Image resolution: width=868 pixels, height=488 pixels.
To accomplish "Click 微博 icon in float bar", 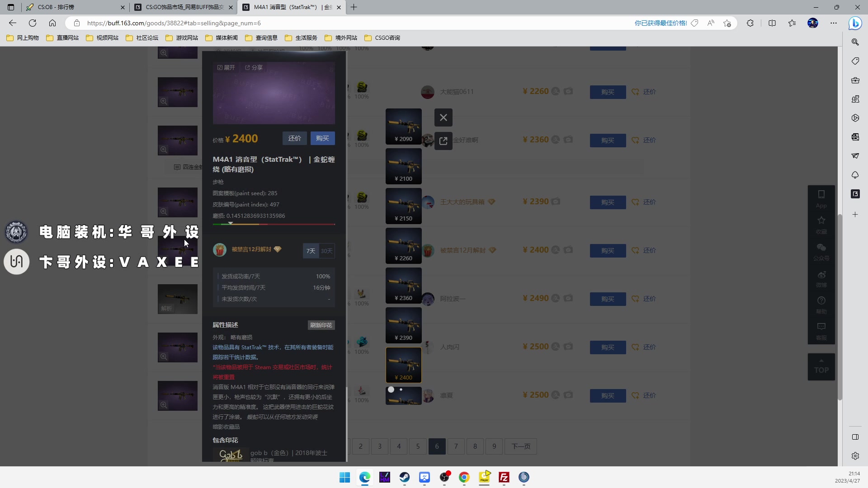I will (x=821, y=278).
